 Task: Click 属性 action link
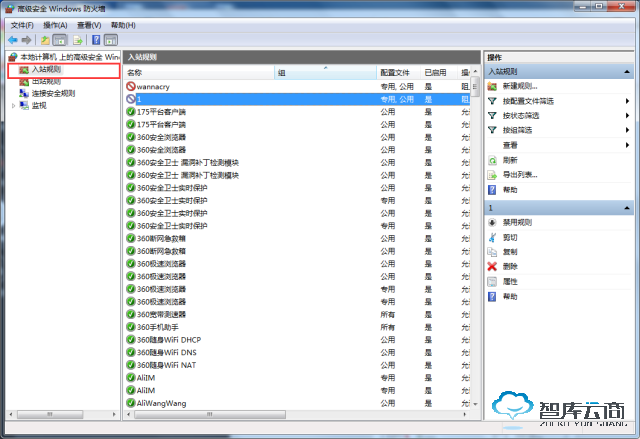pos(510,282)
